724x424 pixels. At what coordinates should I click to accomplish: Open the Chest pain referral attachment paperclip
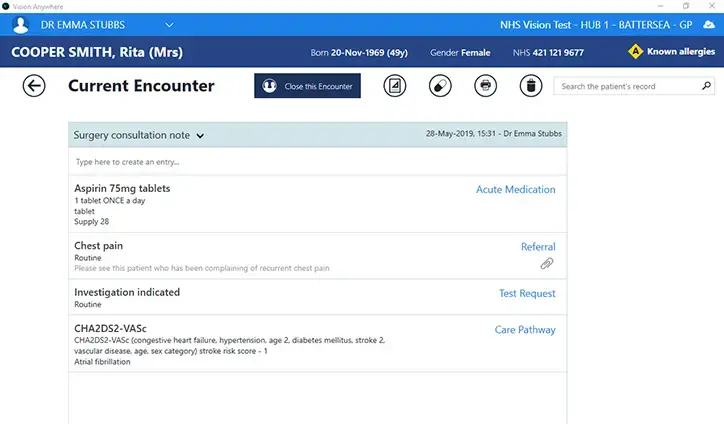547,264
